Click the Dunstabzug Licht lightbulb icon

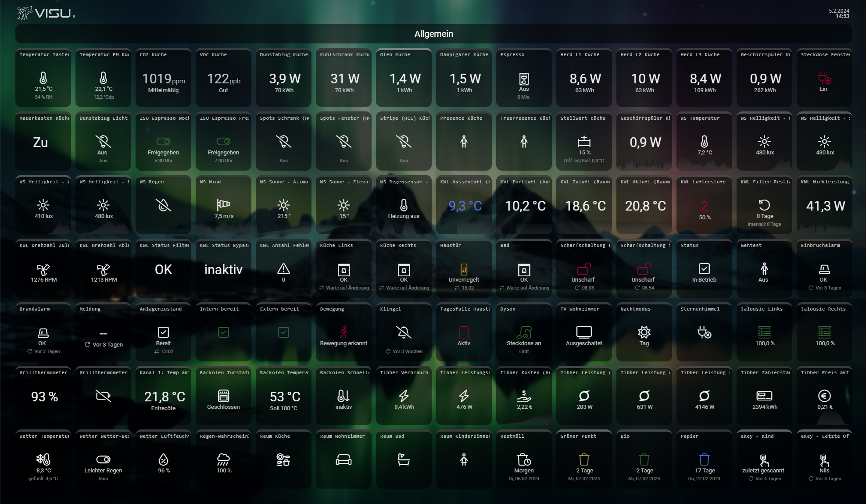click(103, 141)
